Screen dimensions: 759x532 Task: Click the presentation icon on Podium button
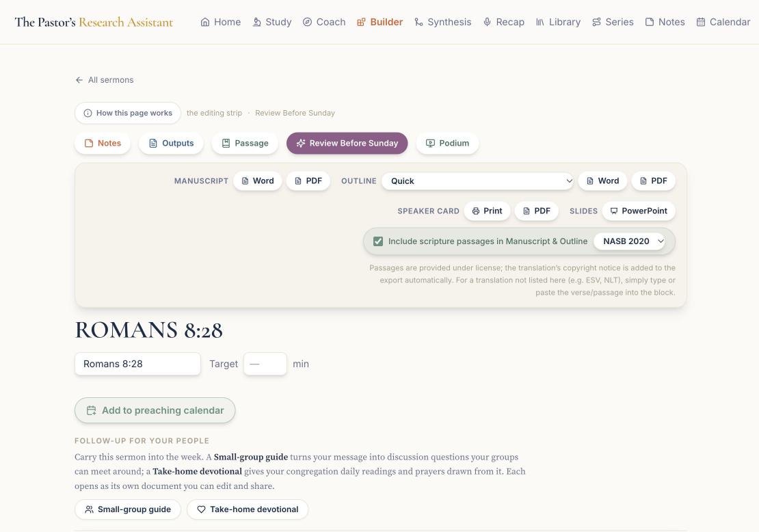pos(430,144)
